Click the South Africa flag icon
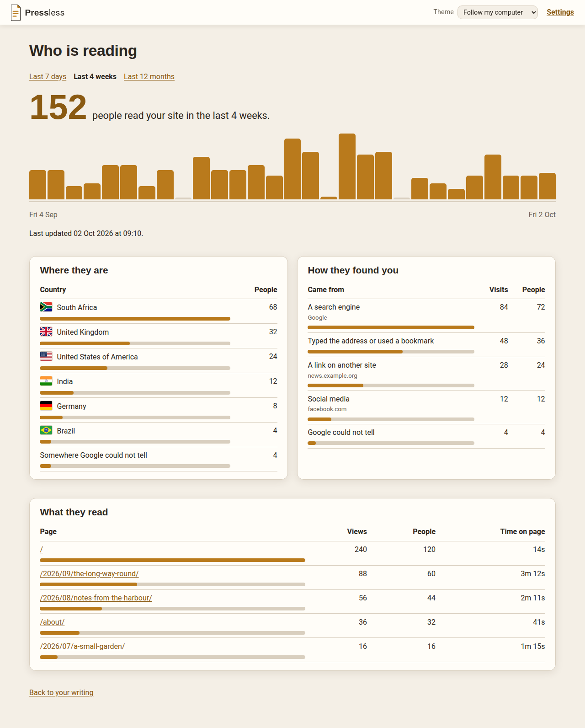This screenshot has width=585, height=728. coord(46,307)
